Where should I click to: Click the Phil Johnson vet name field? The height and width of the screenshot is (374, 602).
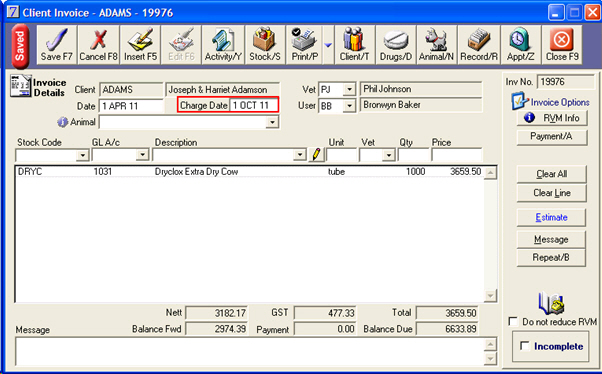point(421,89)
